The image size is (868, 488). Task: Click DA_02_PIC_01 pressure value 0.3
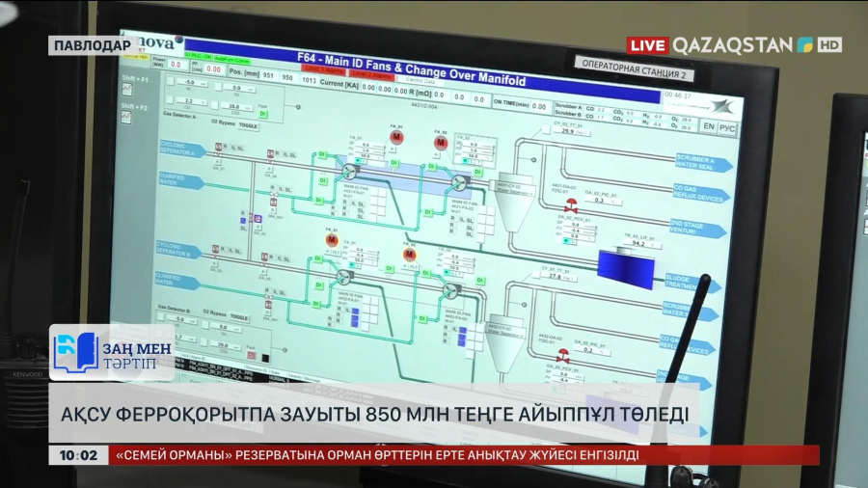click(x=604, y=201)
